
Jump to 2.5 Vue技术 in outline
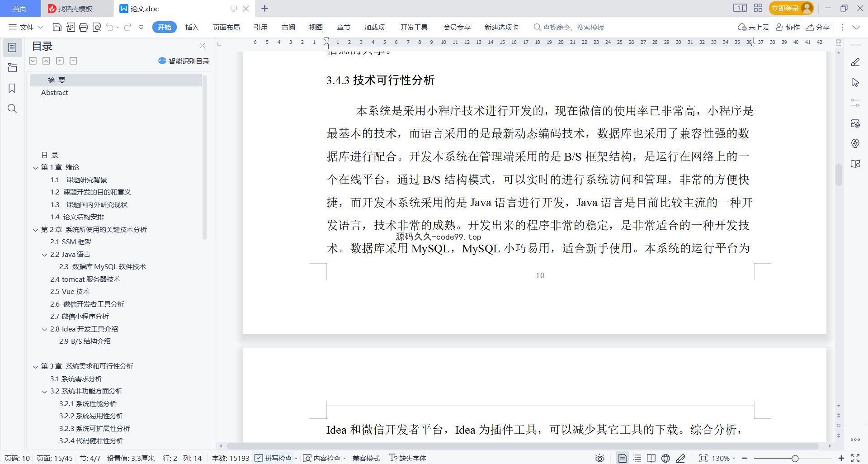coord(70,292)
